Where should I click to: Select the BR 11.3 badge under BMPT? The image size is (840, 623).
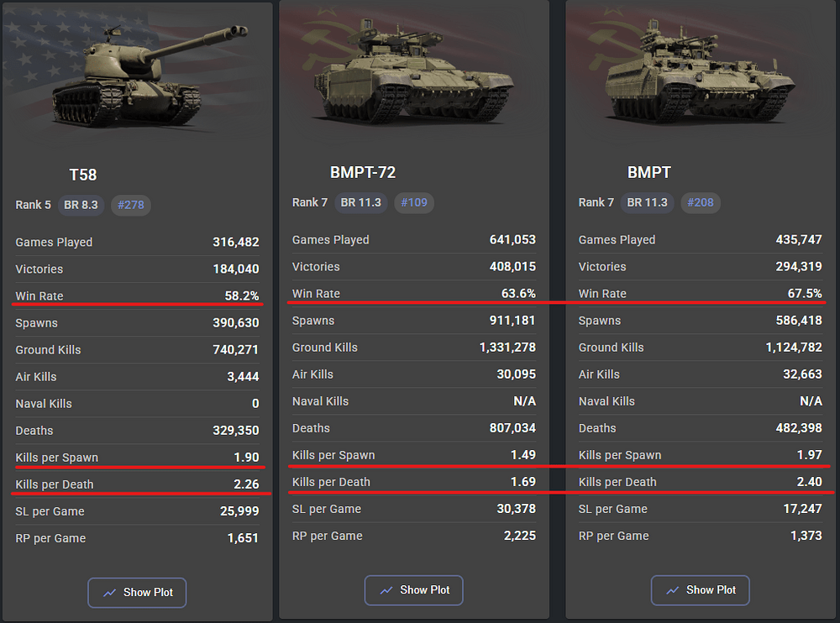click(x=647, y=202)
